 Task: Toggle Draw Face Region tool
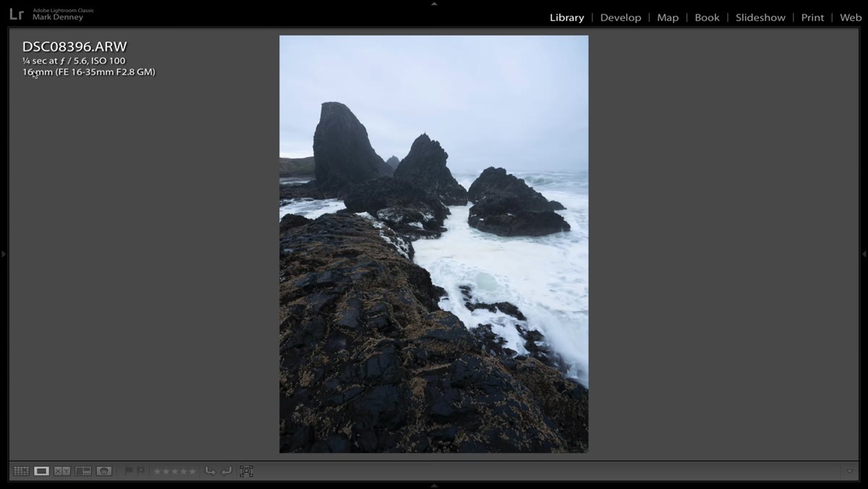pos(246,471)
